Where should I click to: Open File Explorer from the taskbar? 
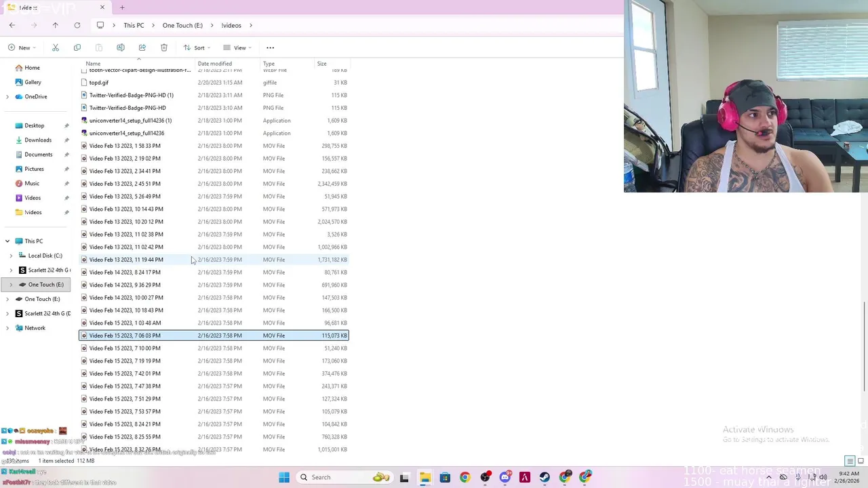425,477
